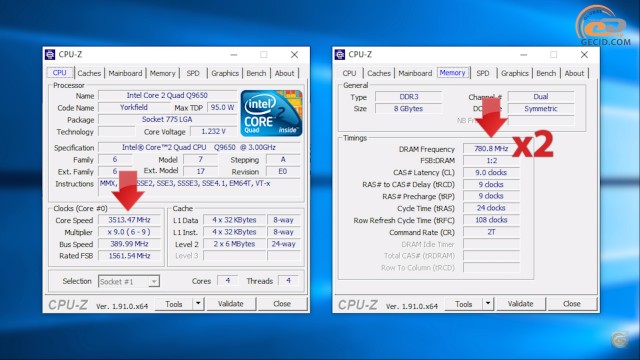Select CPU tab in left CPU-Z window
The image size is (640, 360).
coord(60,72)
